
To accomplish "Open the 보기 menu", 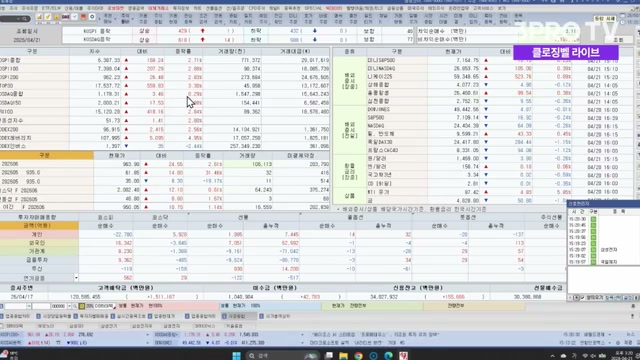I will (x=502, y=8).
